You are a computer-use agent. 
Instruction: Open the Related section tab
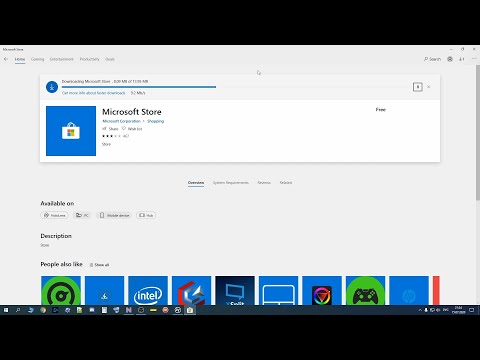286,183
